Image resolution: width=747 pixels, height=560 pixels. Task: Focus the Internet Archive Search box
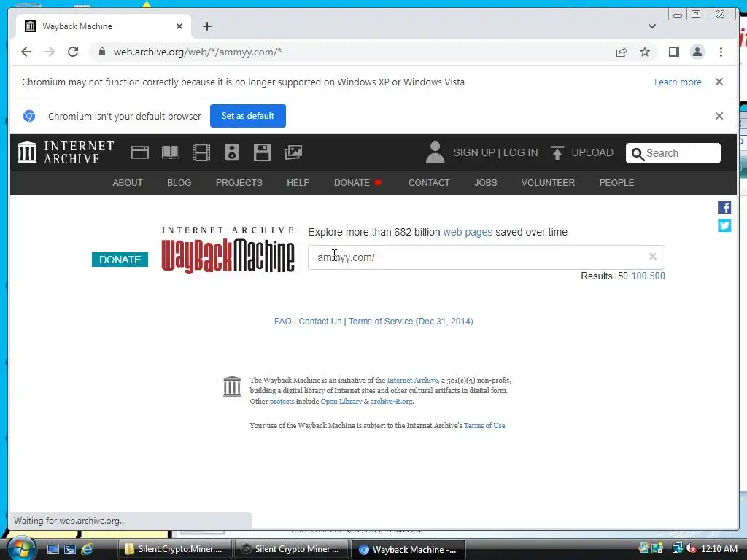673,153
